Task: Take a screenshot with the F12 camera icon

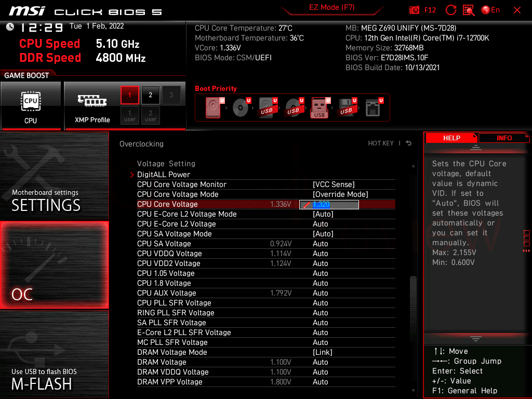Action: (x=414, y=10)
